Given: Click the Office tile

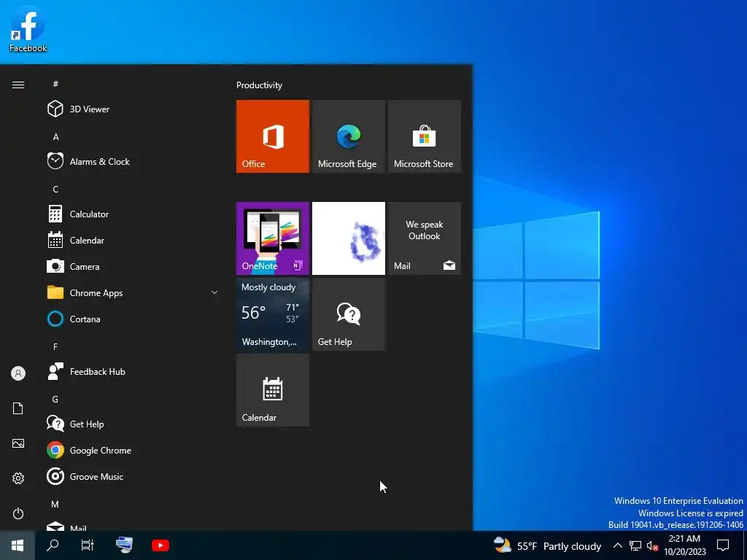Looking at the screenshot, I should click(x=273, y=136).
